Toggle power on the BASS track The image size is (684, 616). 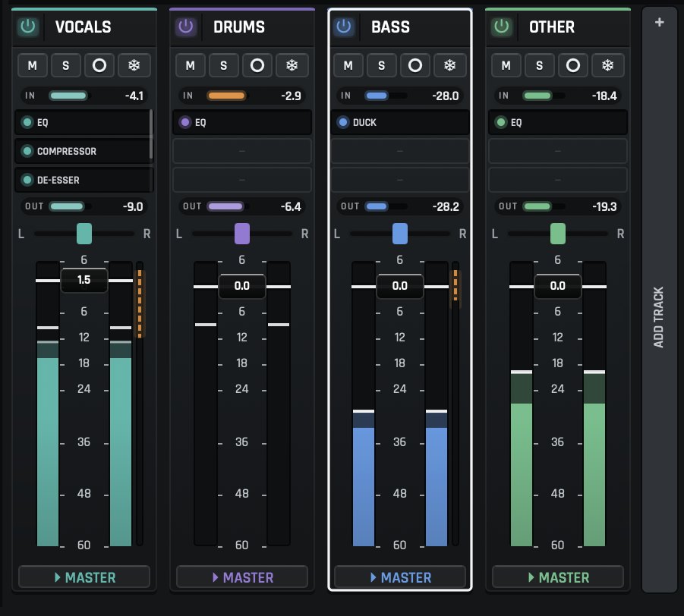point(344,27)
